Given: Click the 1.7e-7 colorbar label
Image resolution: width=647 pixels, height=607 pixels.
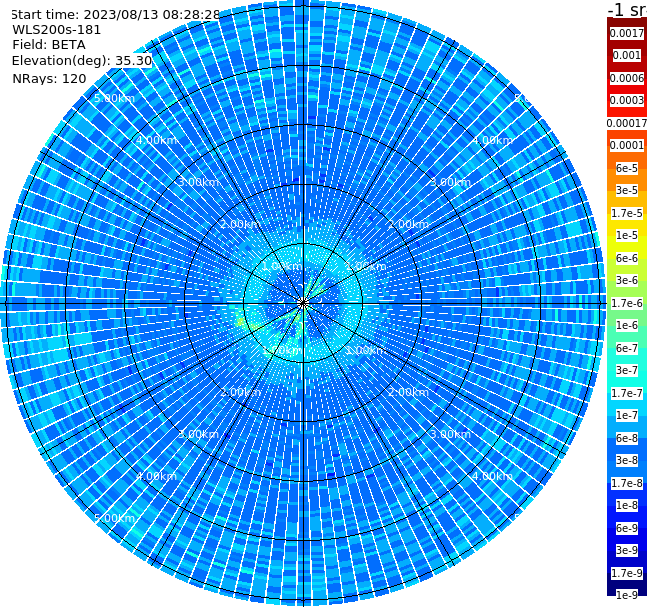Looking at the screenshot, I should point(627,393).
